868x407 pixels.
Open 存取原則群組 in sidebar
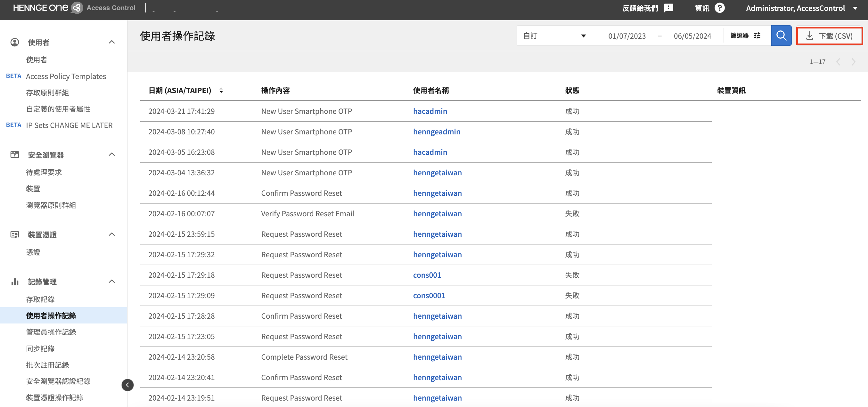pyautogui.click(x=47, y=92)
